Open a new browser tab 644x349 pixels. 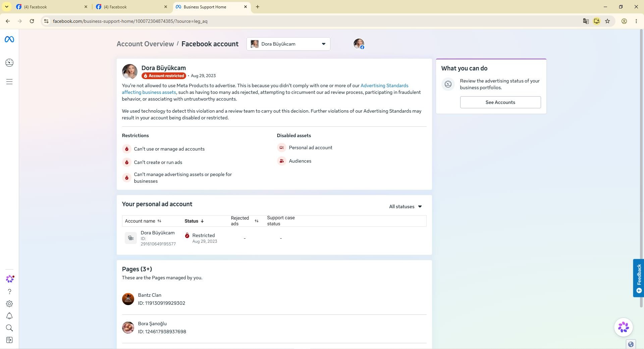(x=258, y=7)
